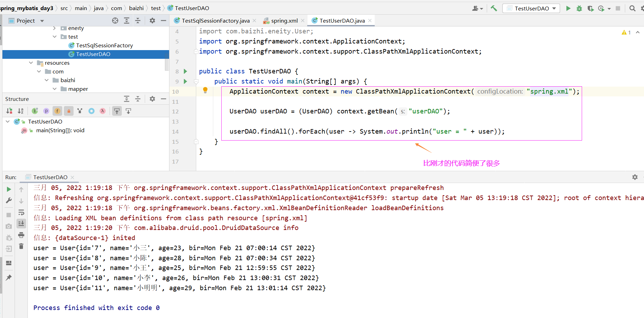This screenshot has height=318, width=644.
Task: Toggle show fields in the Structure panel
Action: click(57, 111)
